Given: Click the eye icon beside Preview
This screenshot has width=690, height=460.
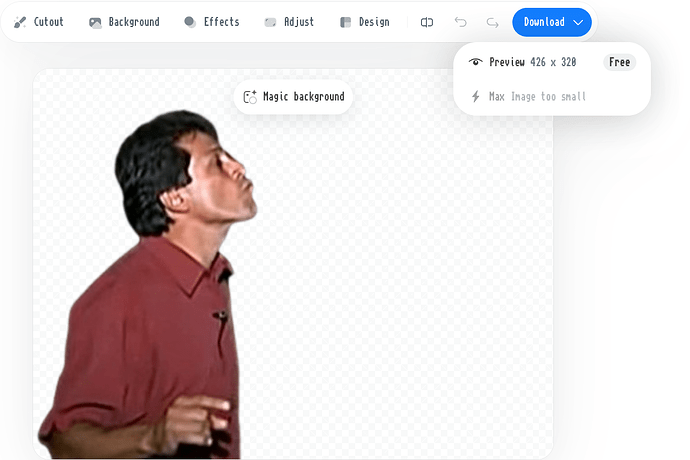Looking at the screenshot, I should pyautogui.click(x=475, y=62).
